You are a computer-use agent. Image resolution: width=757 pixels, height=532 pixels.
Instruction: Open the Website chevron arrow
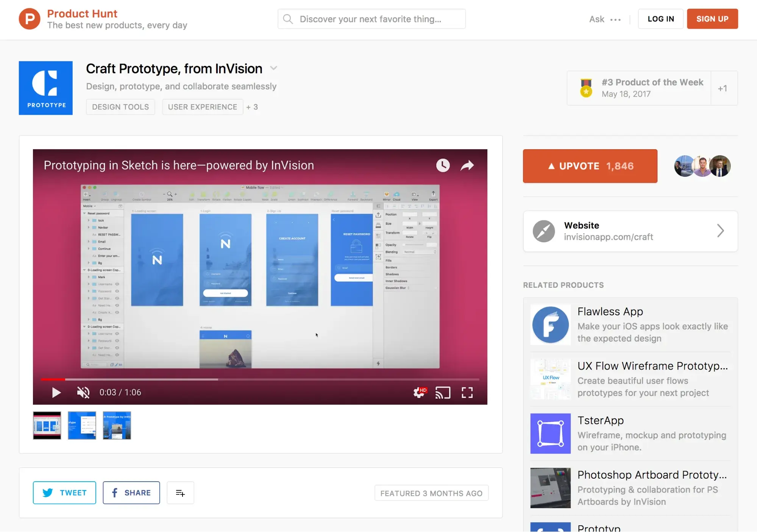(721, 231)
